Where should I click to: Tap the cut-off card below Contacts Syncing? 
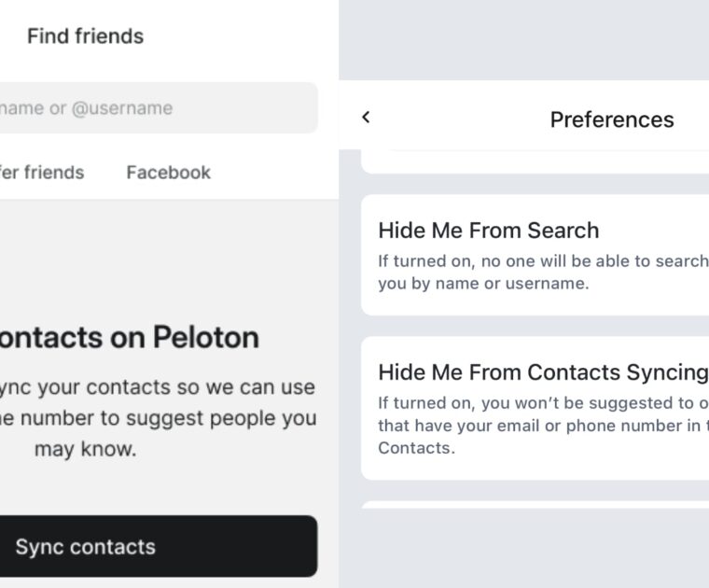pos(535,505)
